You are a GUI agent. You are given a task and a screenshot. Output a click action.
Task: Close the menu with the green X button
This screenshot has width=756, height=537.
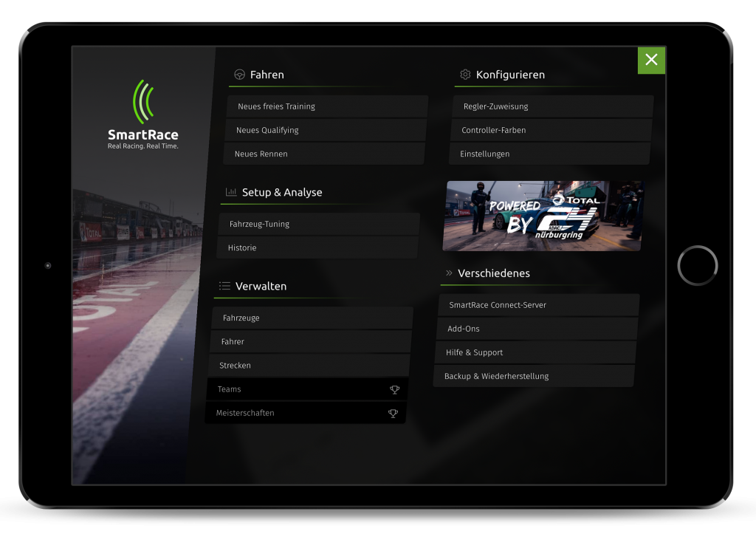click(651, 61)
